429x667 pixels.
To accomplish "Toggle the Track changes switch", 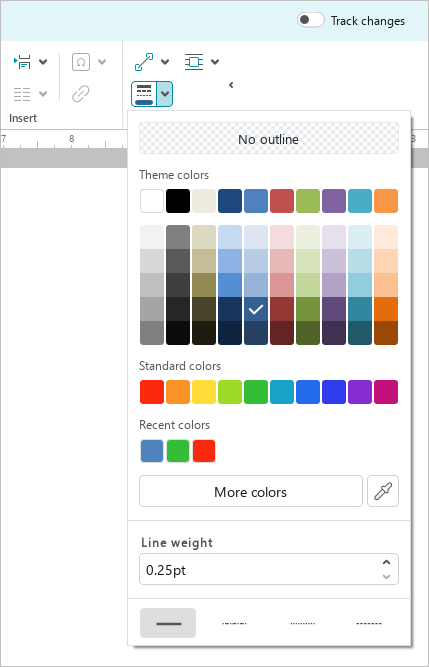I will click(310, 20).
